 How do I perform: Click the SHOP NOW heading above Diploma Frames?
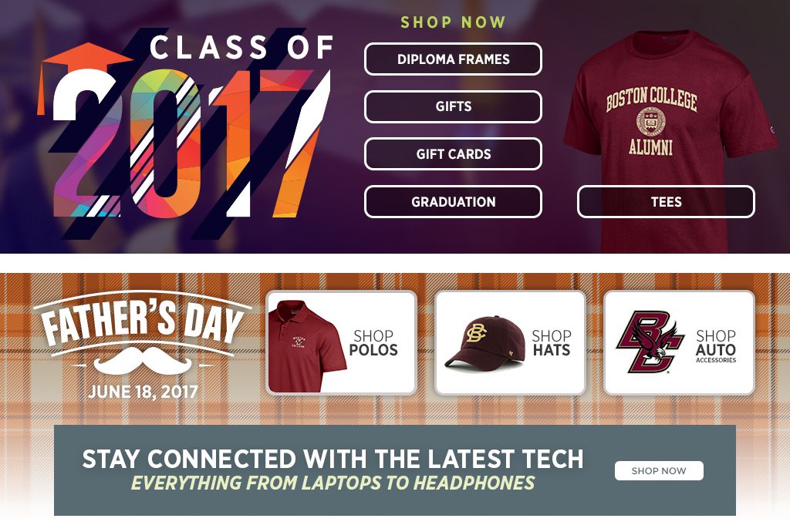coord(452,22)
